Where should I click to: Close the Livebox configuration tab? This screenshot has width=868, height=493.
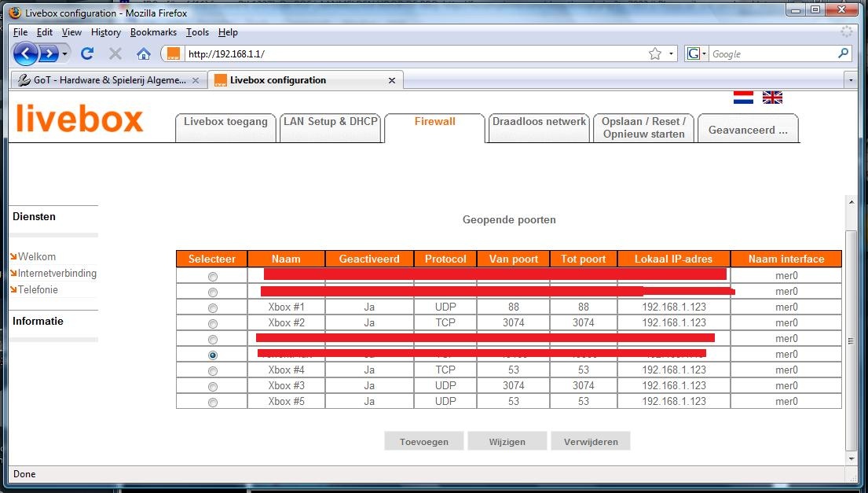click(392, 80)
